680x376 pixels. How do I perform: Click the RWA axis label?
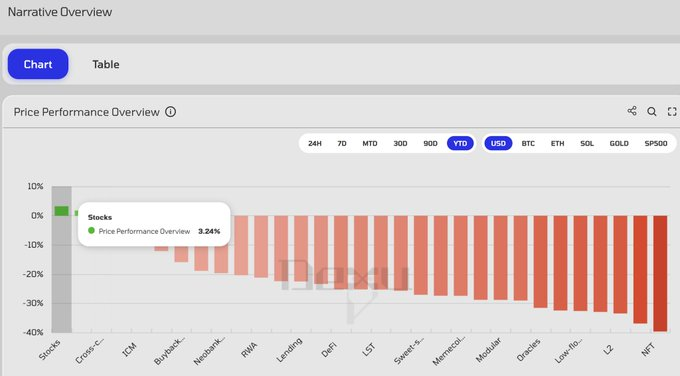point(249,350)
